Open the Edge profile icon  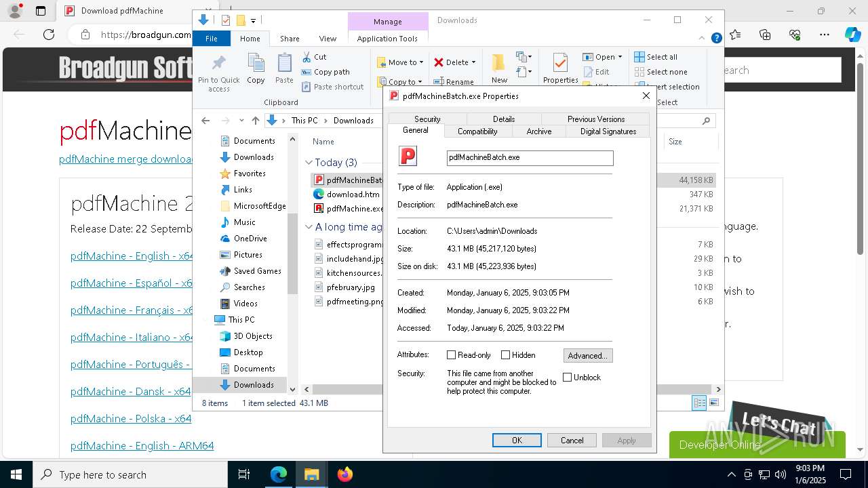point(14,11)
